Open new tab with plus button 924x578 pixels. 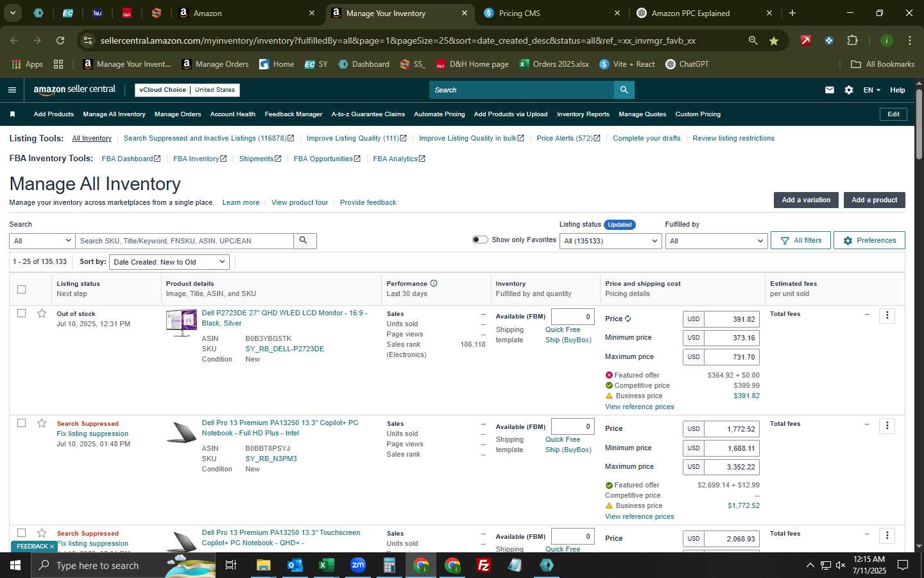[792, 13]
